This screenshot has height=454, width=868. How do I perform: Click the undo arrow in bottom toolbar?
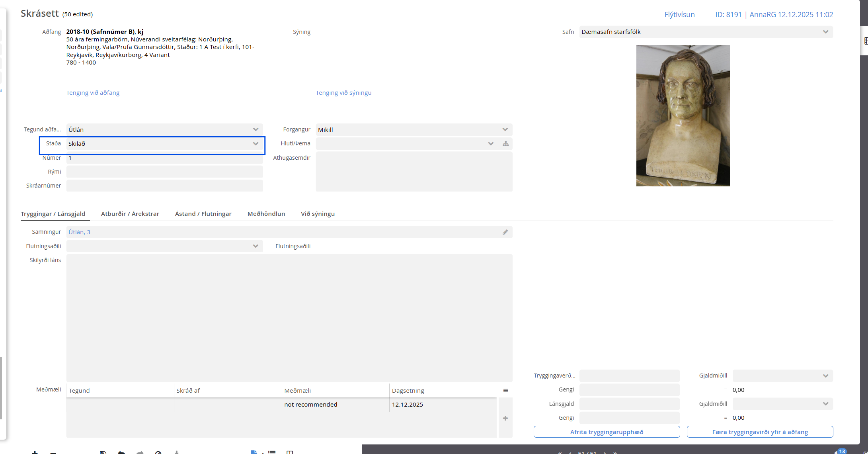pyautogui.click(x=121, y=452)
